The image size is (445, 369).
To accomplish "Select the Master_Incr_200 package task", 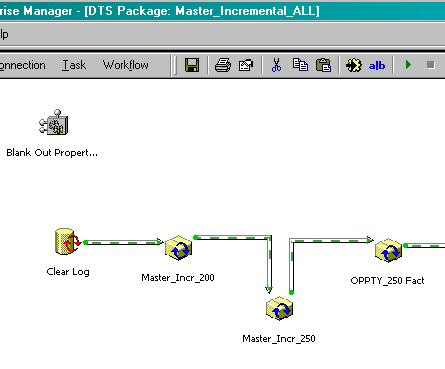I will [x=178, y=248].
